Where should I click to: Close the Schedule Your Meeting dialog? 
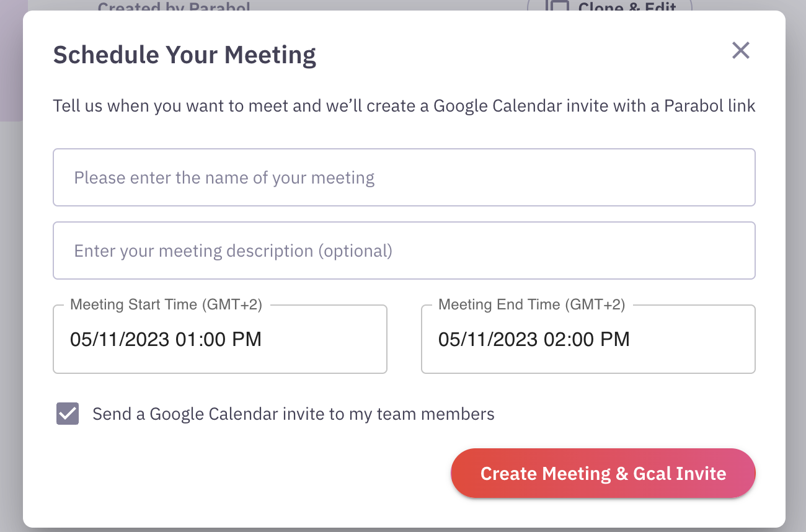pos(741,50)
